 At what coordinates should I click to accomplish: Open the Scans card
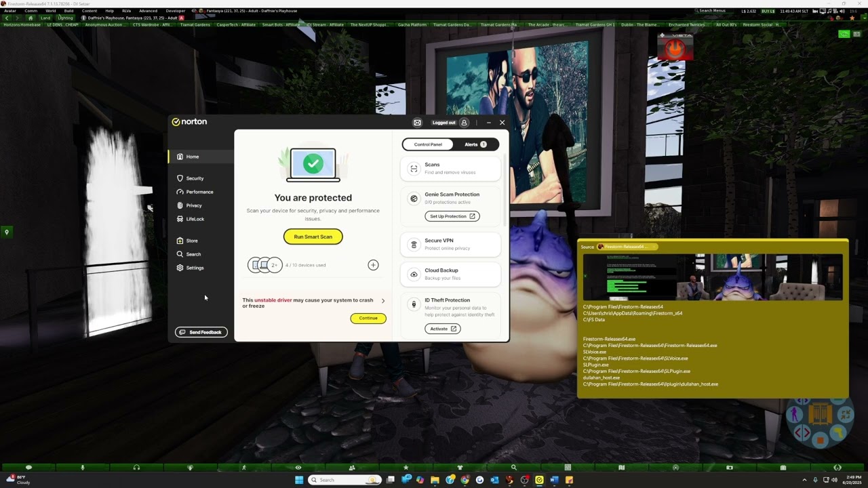450,168
